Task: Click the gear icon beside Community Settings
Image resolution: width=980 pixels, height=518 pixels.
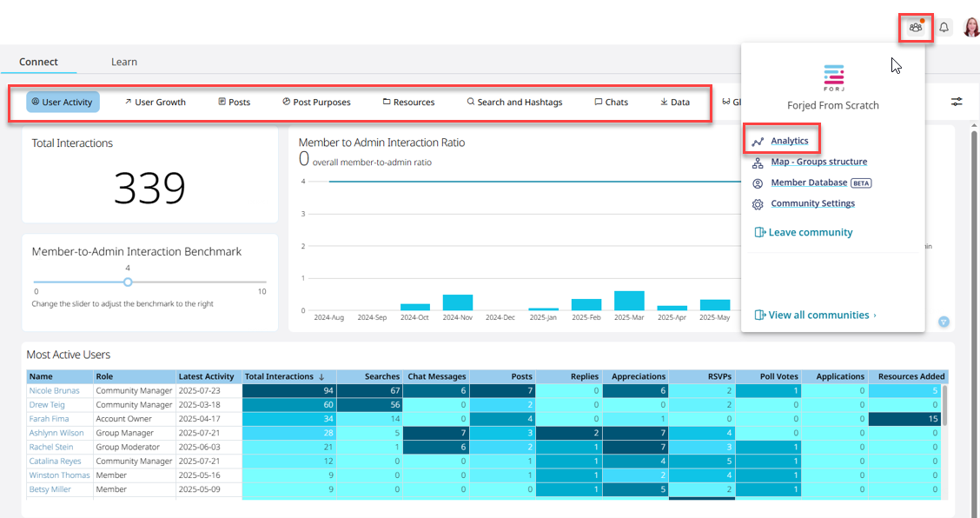Action: tap(758, 204)
